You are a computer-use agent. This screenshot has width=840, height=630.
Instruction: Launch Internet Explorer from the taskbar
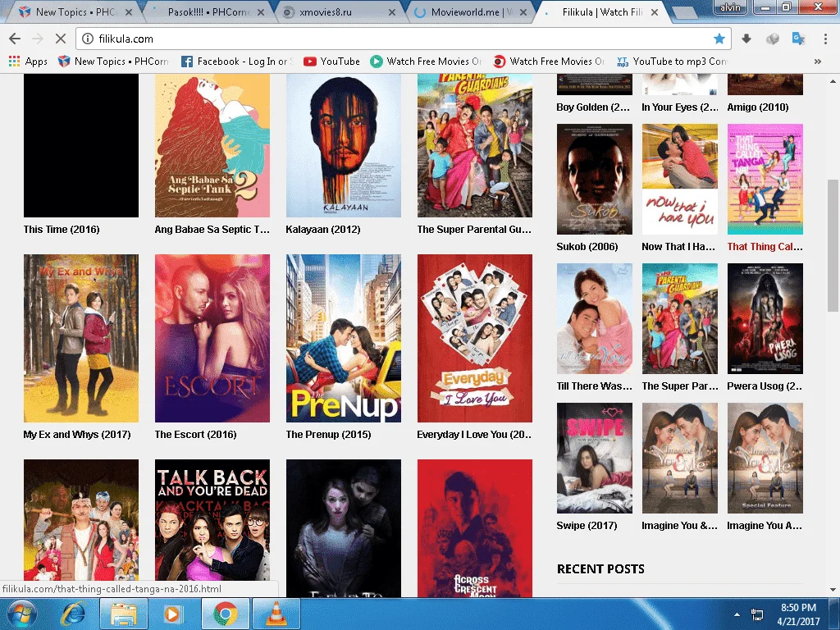[73, 614]
